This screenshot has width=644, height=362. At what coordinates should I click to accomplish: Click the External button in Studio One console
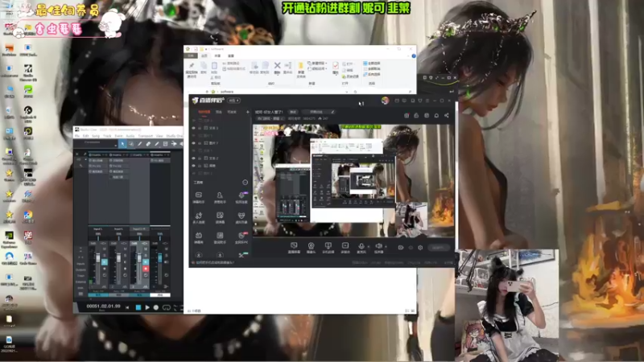tap(80, 282)
